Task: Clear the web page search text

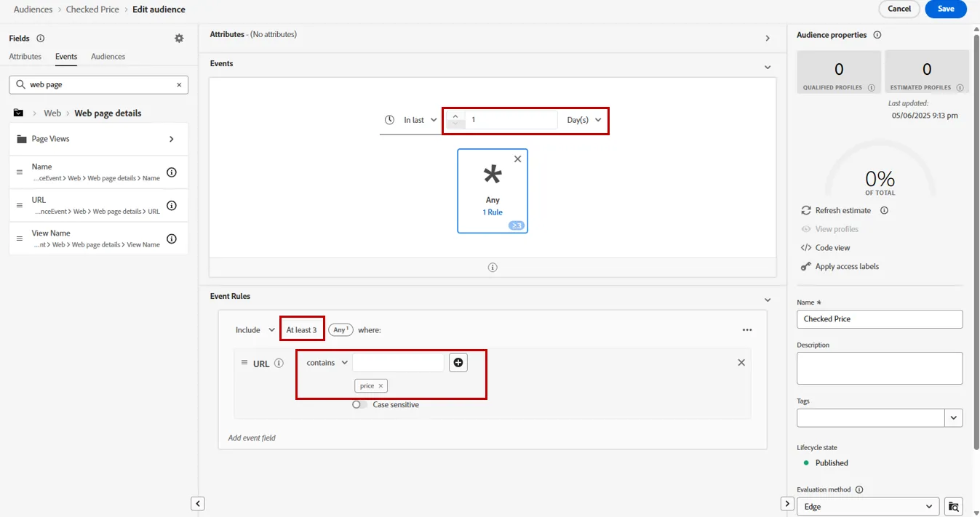Action: point(179,85)
